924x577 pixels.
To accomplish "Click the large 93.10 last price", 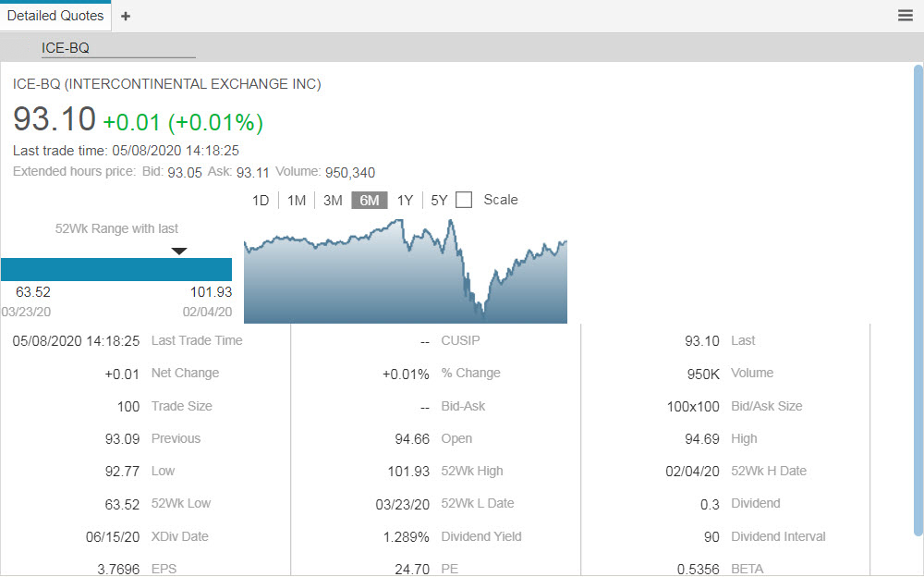I will 55,119.
